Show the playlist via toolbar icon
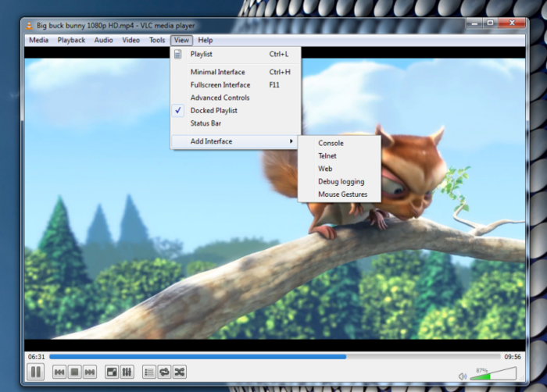The height and width of the screenshot is (392, 547). pos(149,372)
